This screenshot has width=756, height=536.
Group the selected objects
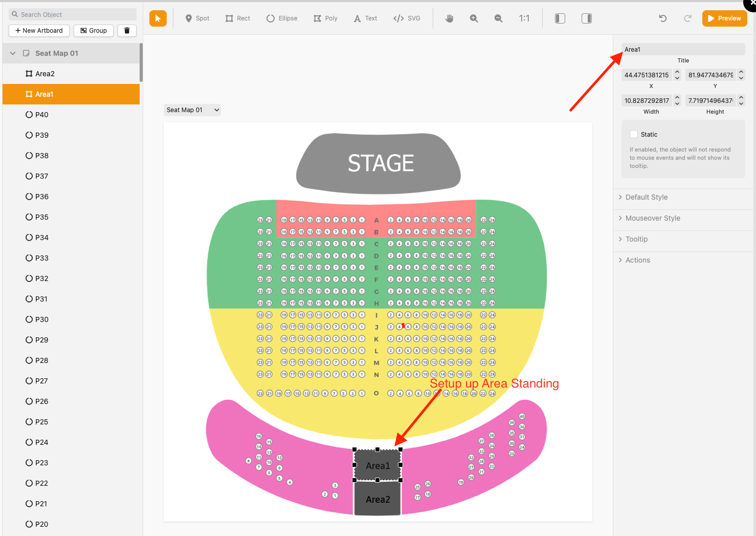pyautogui.click(x=94, y=31)
